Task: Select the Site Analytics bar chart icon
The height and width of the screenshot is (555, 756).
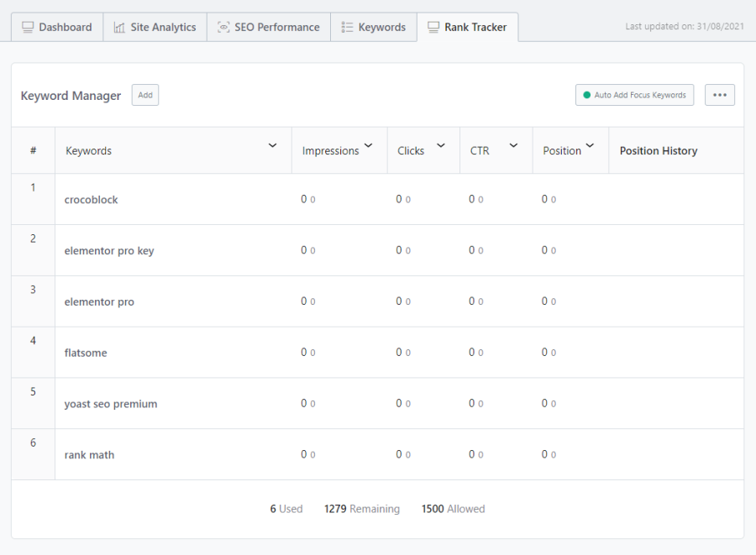Action: (118, 27)
